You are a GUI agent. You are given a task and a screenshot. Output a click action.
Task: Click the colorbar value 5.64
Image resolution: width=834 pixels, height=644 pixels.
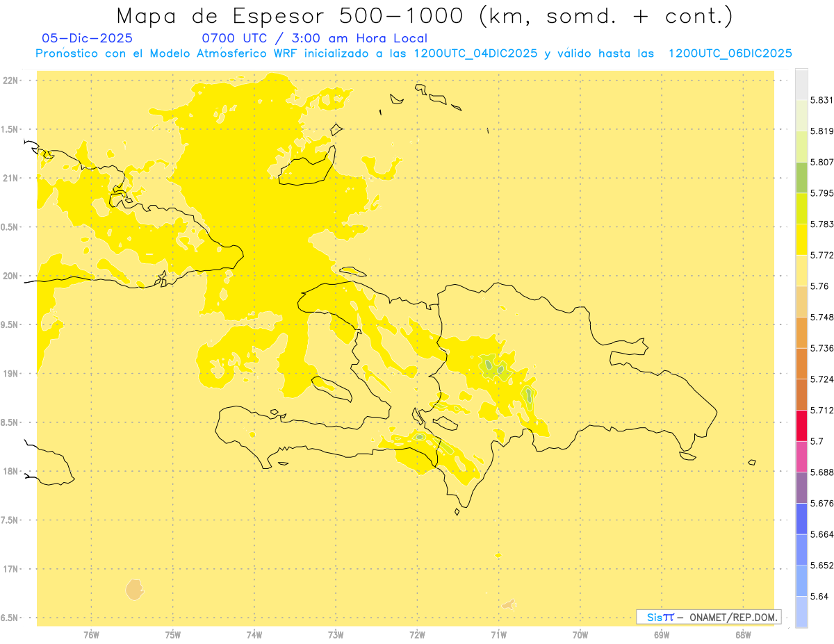(x=819, y=597)
